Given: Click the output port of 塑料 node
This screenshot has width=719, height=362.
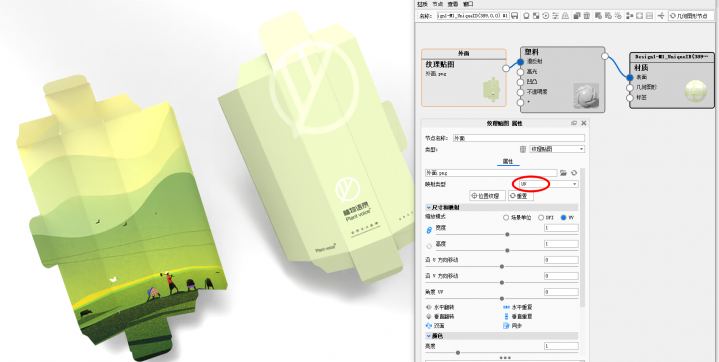Looking at the screenshot, I should pos(605,56).
